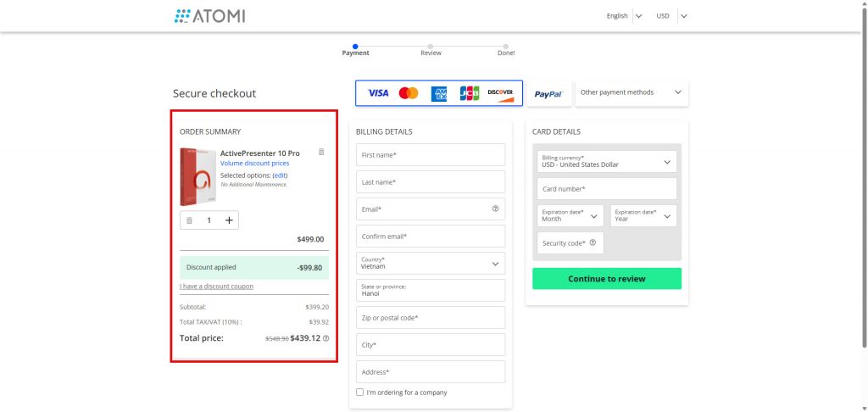Click the Total price info icon
The image size is (868, 412).
click(x=325, y=338)
